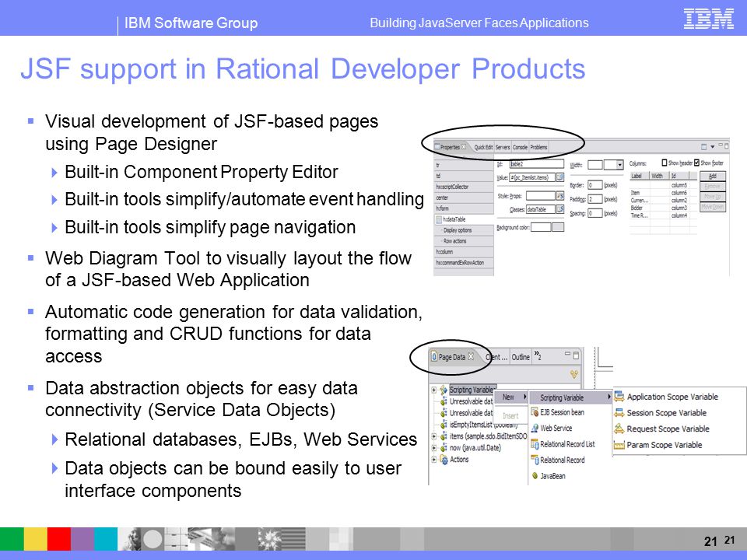Select the column6 Item row in Columns

click(x=663, y=193)
